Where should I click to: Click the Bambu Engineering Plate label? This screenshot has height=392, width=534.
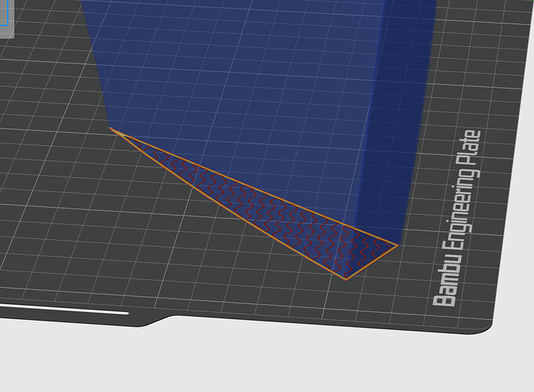[x=456, y=218]
